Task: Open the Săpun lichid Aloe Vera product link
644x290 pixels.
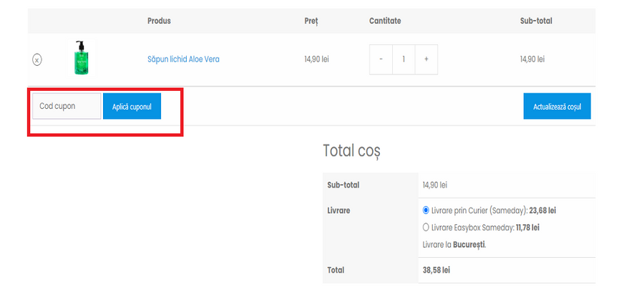Action: 183,59
